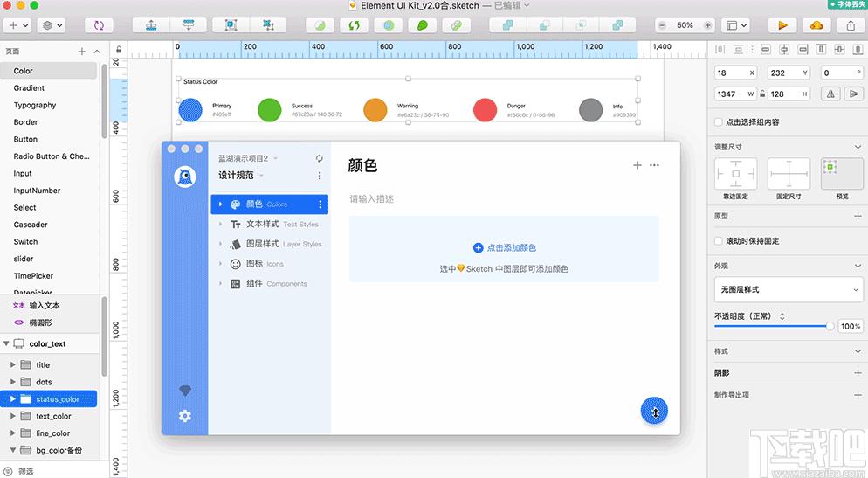Viewport: 868px width, 478px height.
Task: Click the plus icon beside 颜色 heading
Action: pos(637,165)
